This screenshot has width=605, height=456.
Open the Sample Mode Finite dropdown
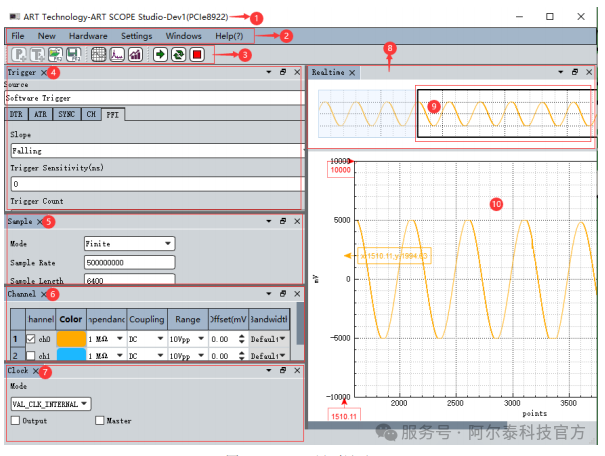pos(129,243)
